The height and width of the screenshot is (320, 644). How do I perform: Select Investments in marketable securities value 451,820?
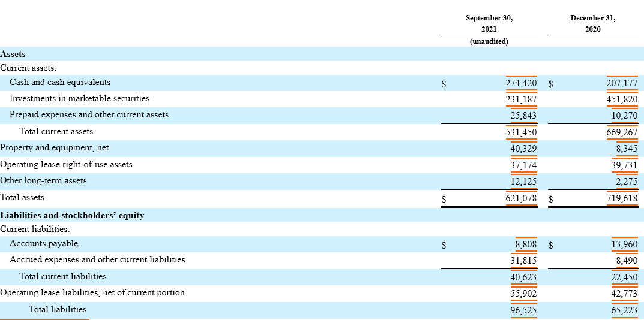click(622, 99)
